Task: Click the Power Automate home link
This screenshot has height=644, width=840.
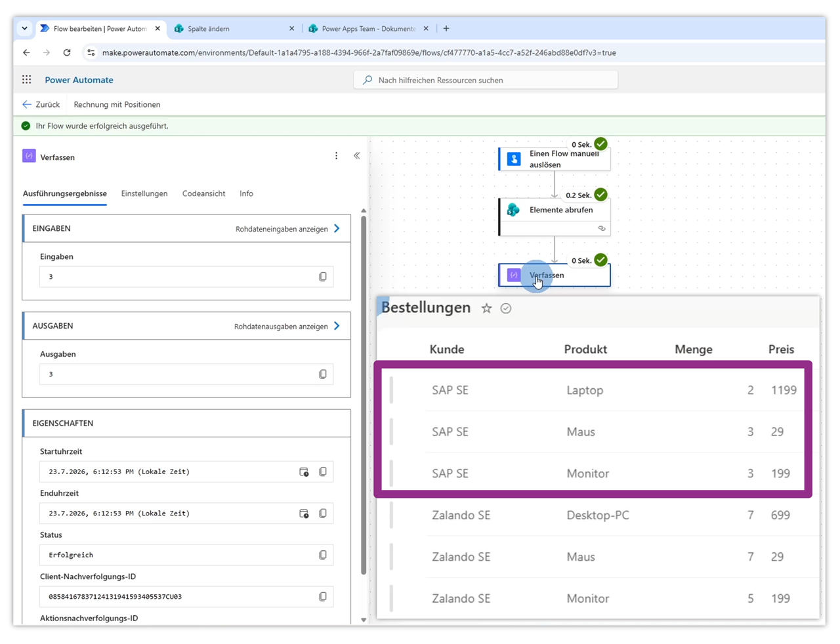Action: coord(79,80)
